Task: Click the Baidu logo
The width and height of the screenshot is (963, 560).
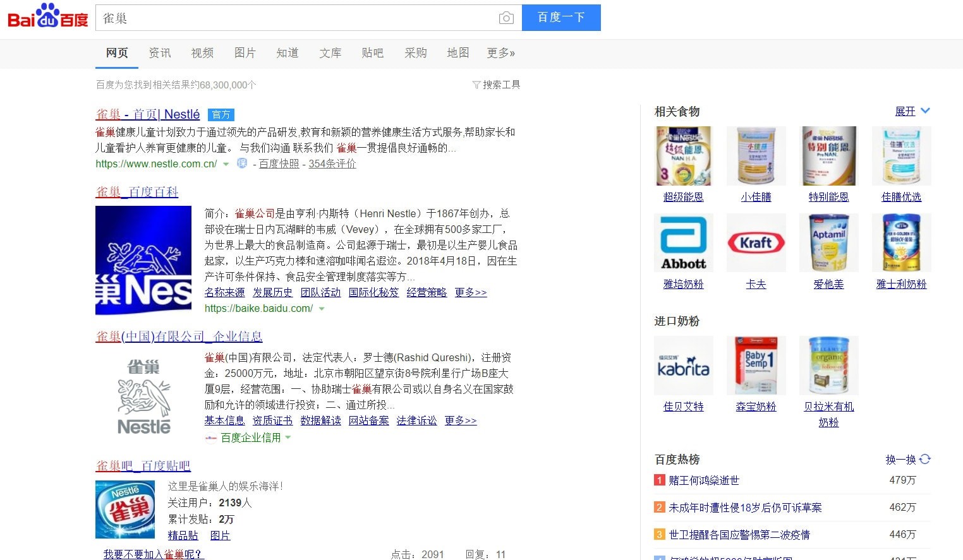Action: [48, 17]
